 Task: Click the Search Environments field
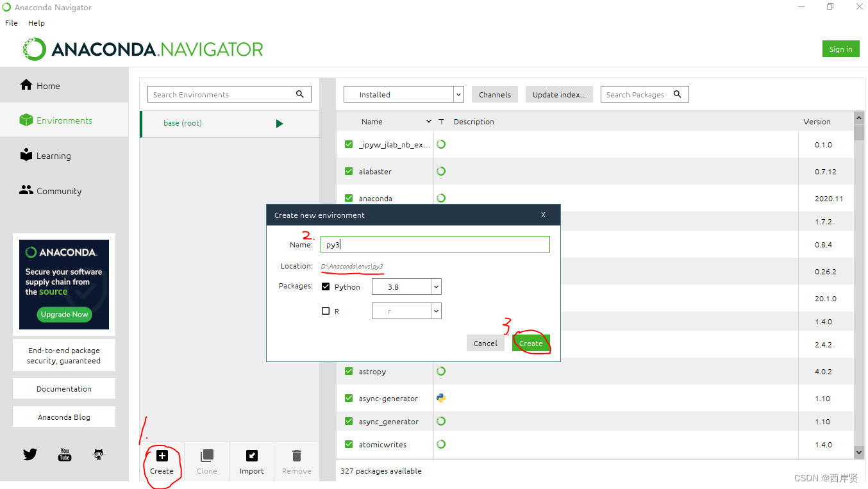click(230, 94)
